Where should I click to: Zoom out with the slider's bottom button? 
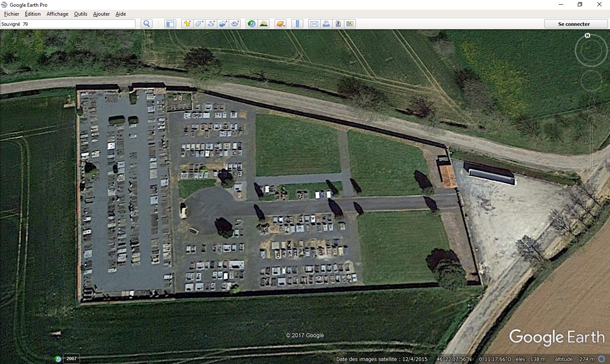pos(591,171)
